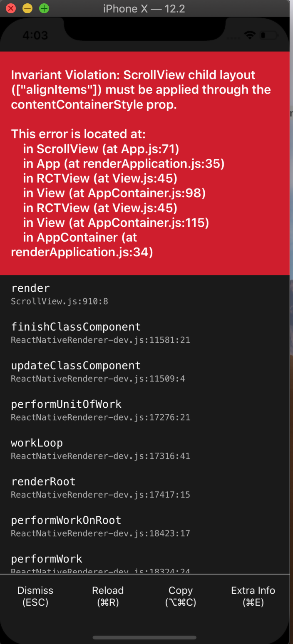293x644 pixels.
Task: Click the red close window button
Action: [11, 8]
